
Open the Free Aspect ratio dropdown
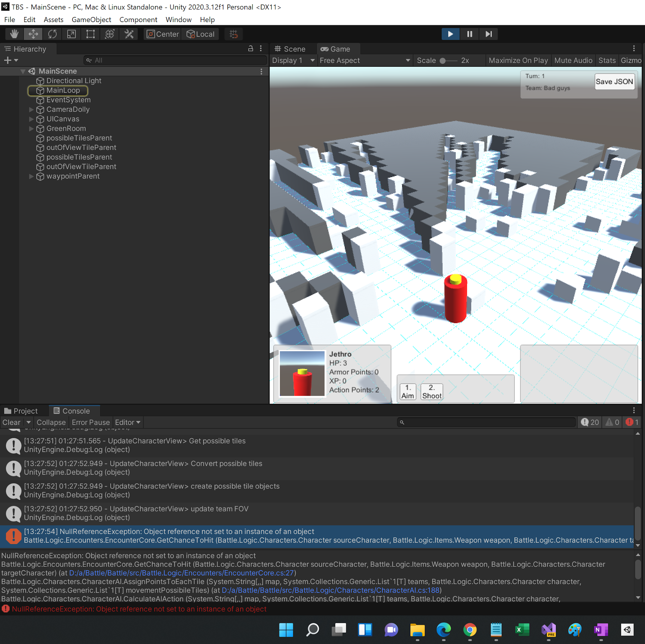(x=365, y=60)
